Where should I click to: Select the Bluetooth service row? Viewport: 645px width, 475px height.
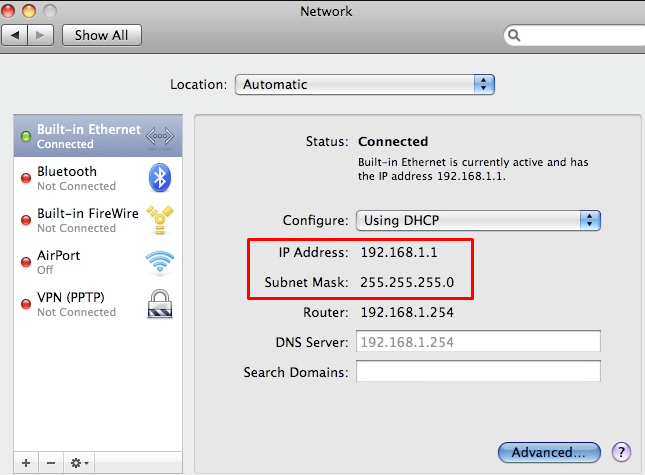(98, 178)
